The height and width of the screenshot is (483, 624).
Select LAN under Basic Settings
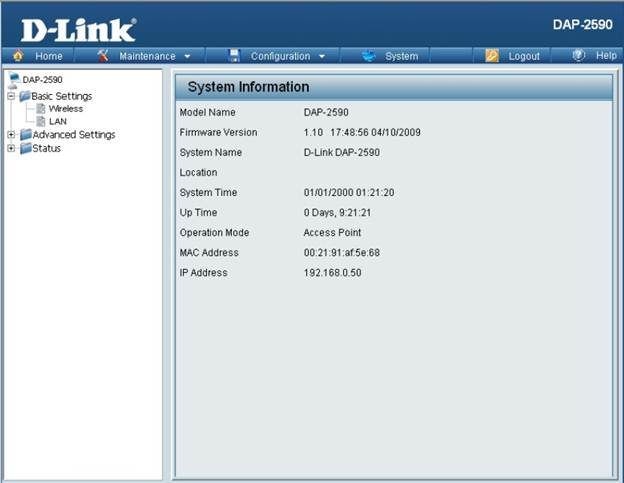click(x=58, y=121)
